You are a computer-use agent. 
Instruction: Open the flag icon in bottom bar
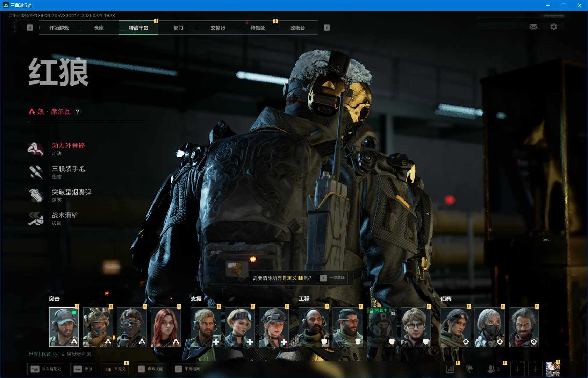pos(469,369)
